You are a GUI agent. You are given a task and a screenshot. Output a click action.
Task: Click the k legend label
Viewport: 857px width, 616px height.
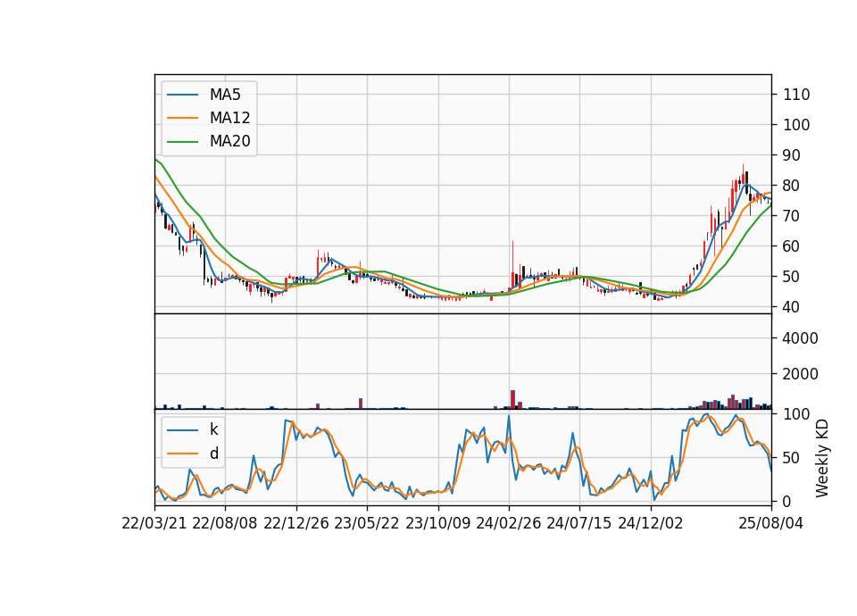213,429
